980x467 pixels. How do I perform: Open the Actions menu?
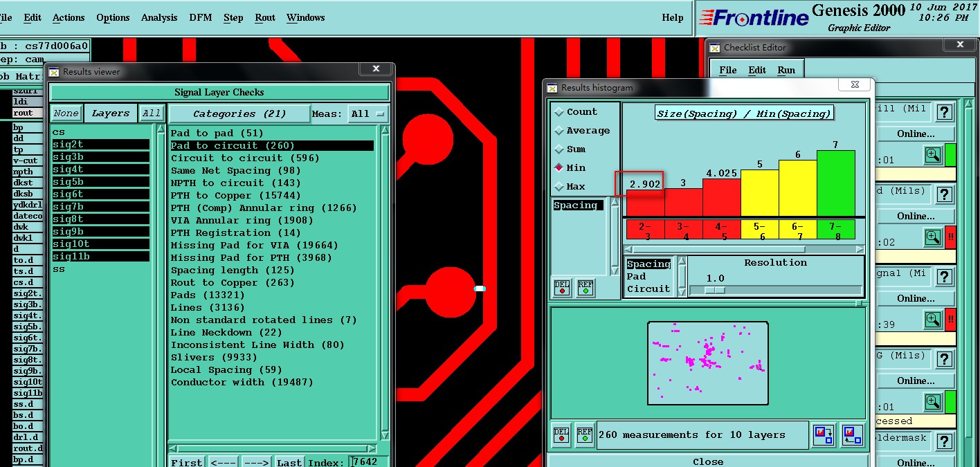click(69, 17)
